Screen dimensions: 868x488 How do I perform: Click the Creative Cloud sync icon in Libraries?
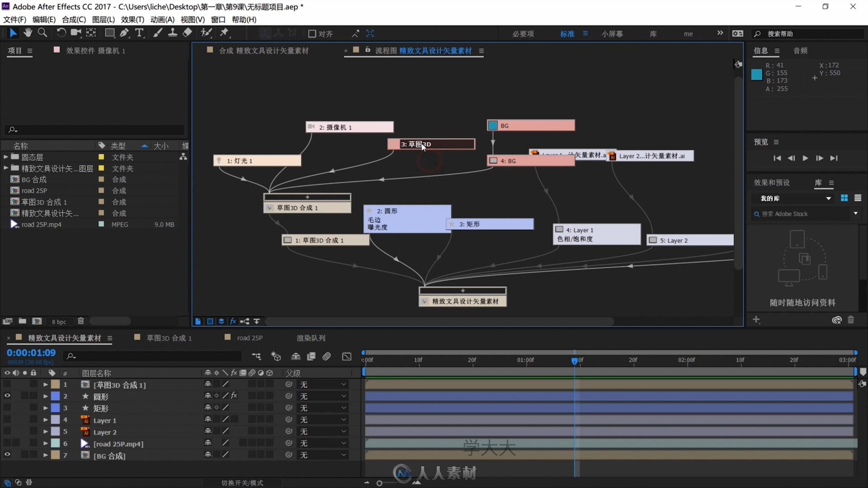click(x=836, y=320)
